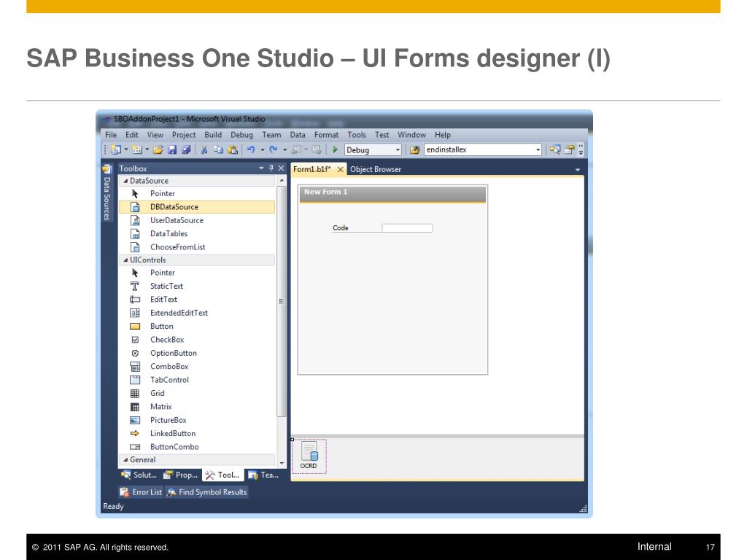Click the Undo toolbar icon

pos(251,149)
